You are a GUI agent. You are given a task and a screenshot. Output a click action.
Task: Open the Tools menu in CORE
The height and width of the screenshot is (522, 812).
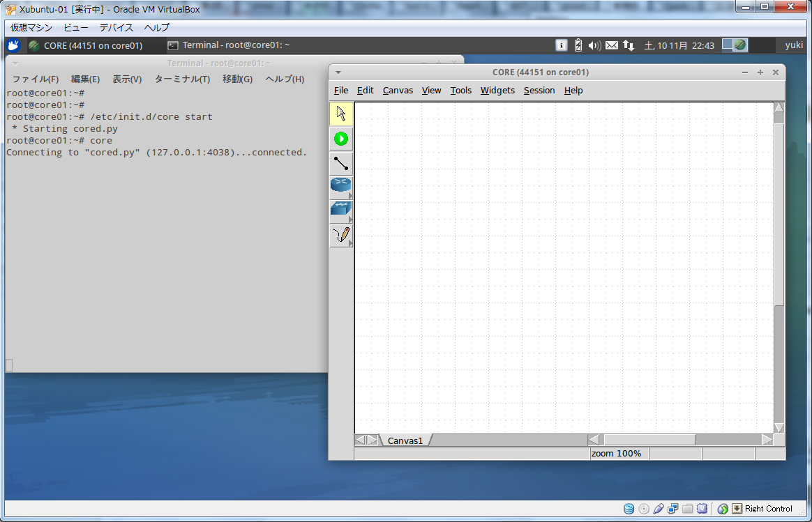[460, 91]
